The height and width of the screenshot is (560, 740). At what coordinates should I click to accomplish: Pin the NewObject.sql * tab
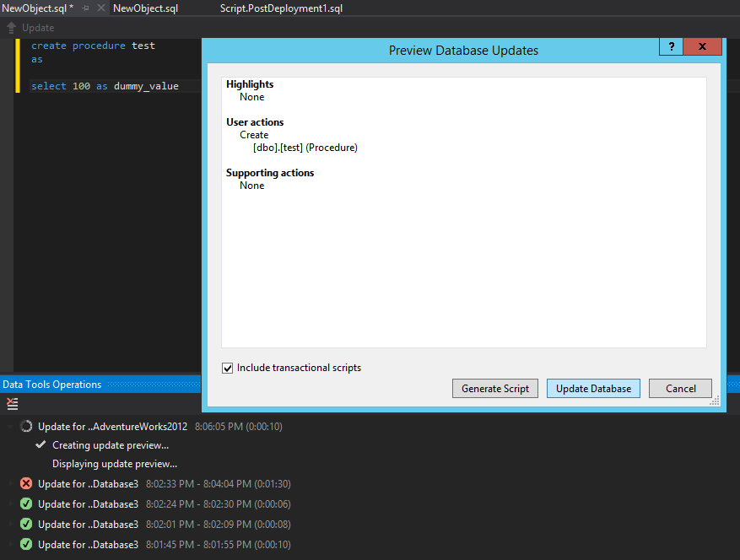pos(85,8)
